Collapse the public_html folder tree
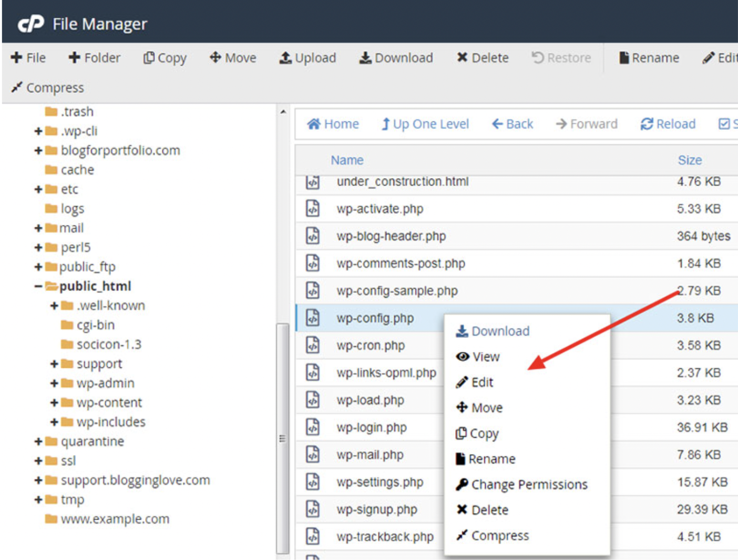The height and width of the screenshot is (560, 738). click(38, 286)
